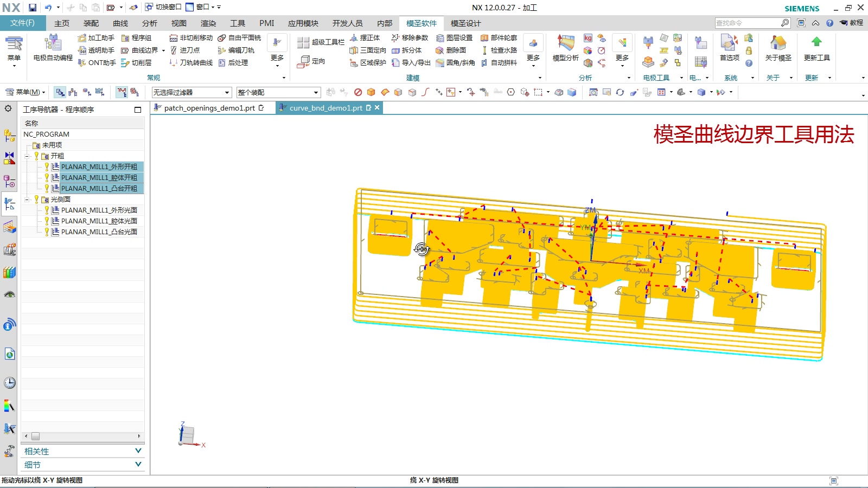Image resolution: width=868 pixels, height=488 pixels.
Task: Open the 文件(F) menu
Action: [x=22, y=23]
